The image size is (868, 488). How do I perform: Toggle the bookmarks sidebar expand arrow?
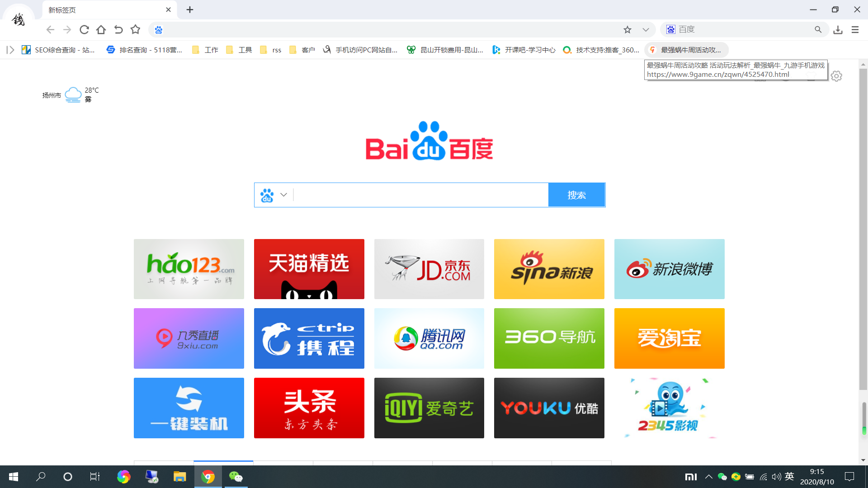[10, 50]
